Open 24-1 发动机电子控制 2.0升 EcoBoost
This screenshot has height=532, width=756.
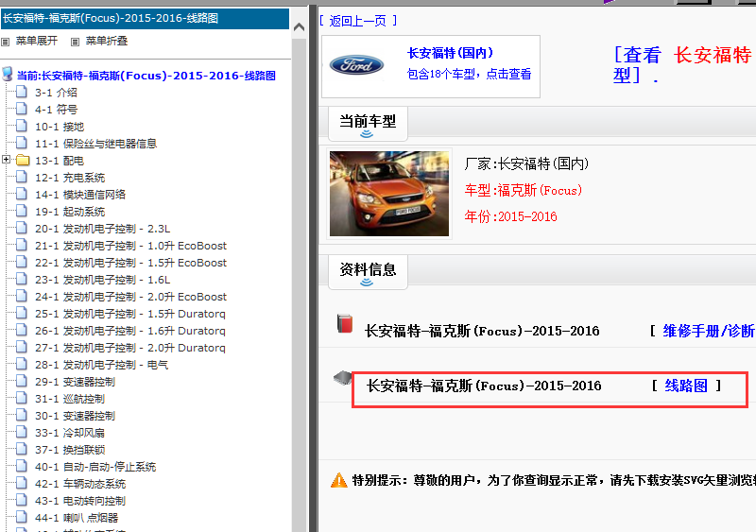pos(130,297)
